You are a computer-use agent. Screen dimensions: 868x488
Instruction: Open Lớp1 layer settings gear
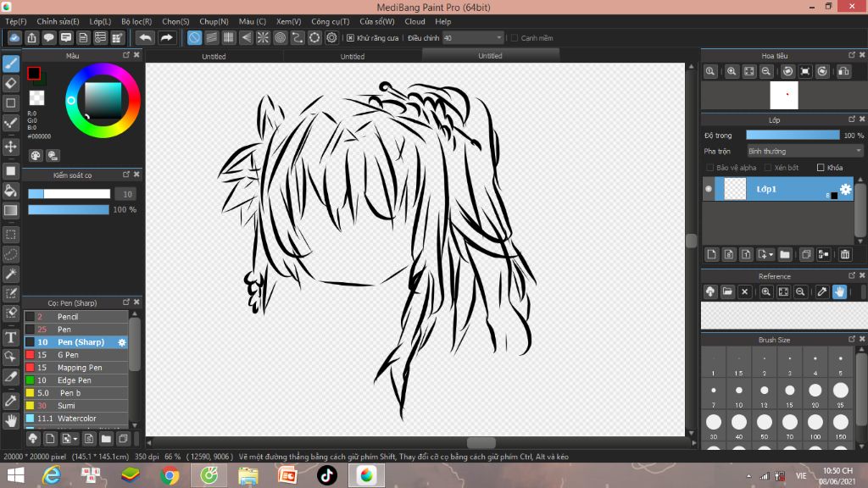pos(845,189)
